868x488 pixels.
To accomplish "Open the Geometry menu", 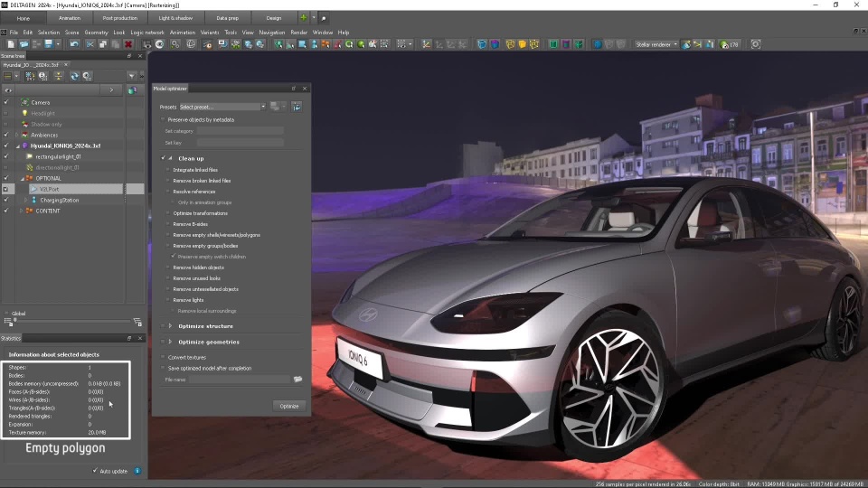I will tap(97, 33).
